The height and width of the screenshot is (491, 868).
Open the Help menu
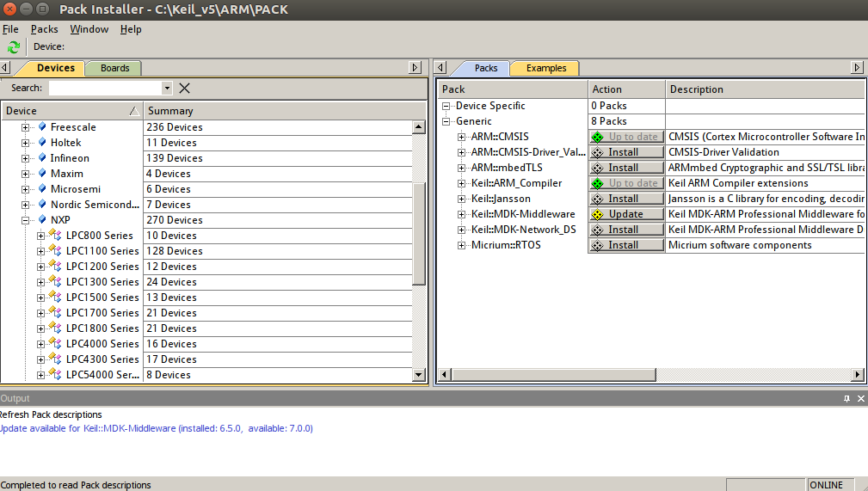131,29
